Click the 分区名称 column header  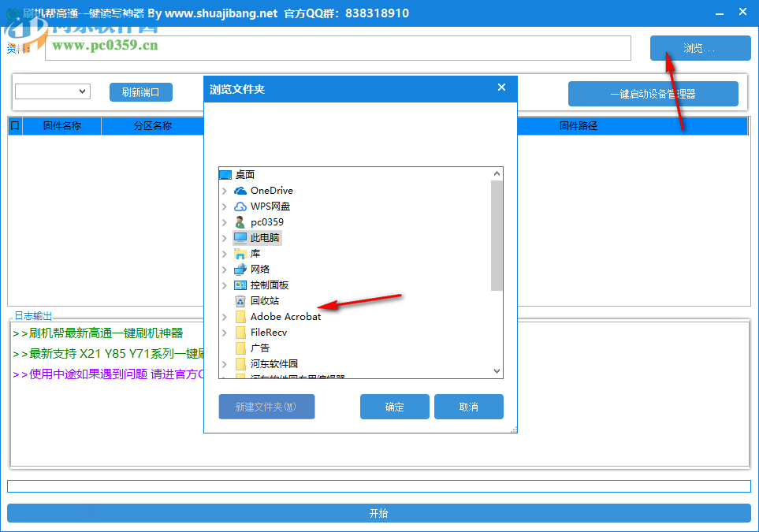click(x=152, y=126)
